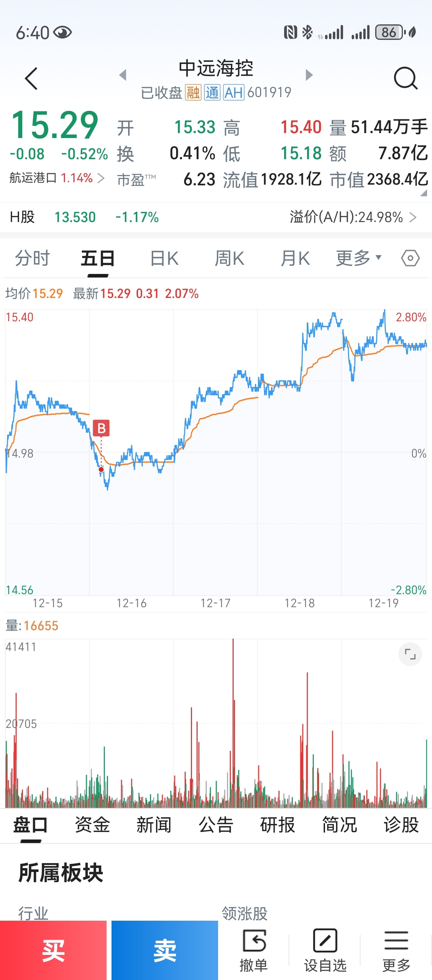Select the 分时 intraday tab

click(x=32, y=259)
